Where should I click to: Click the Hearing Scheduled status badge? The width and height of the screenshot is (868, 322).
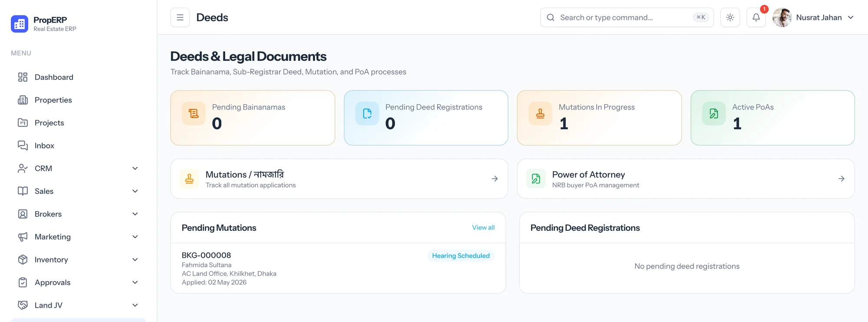pos(460,256)
